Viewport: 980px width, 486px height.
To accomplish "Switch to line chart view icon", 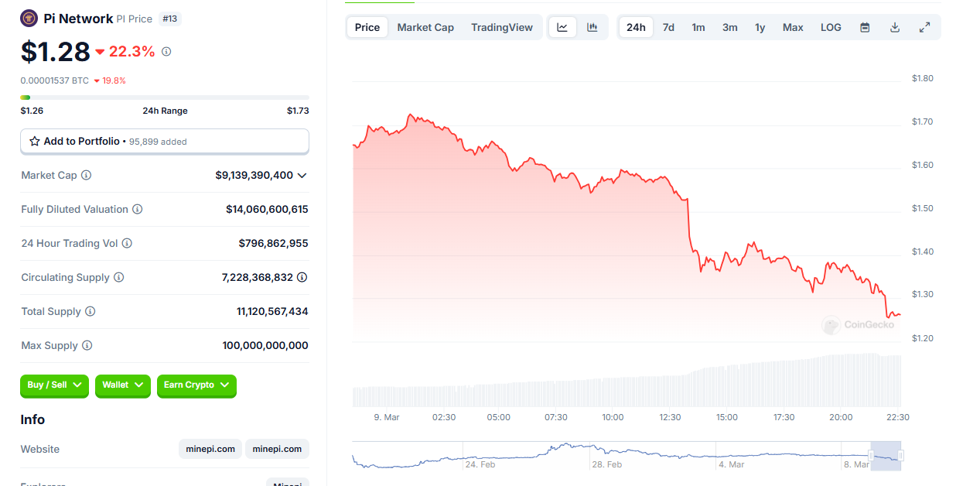I will tap(562, 27).
